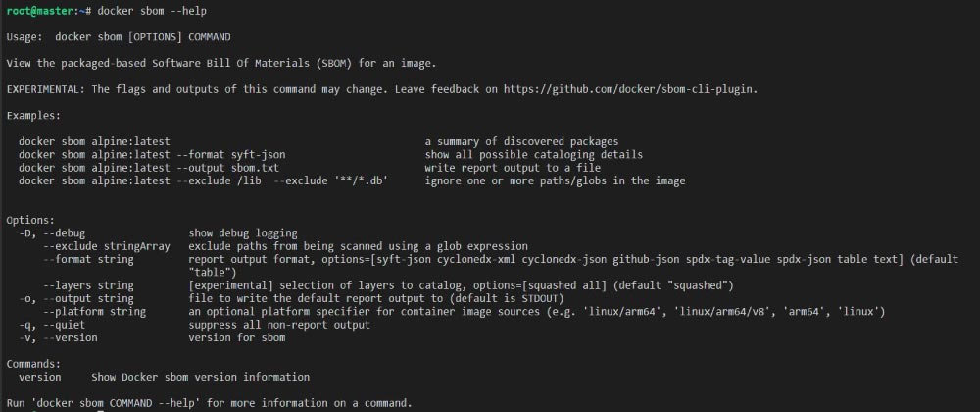The height and width of the screenshot is (412, 980).
Task: Open the github.com/docker/sbom-cli-plugin feedback link
Action: pos(631,89)
